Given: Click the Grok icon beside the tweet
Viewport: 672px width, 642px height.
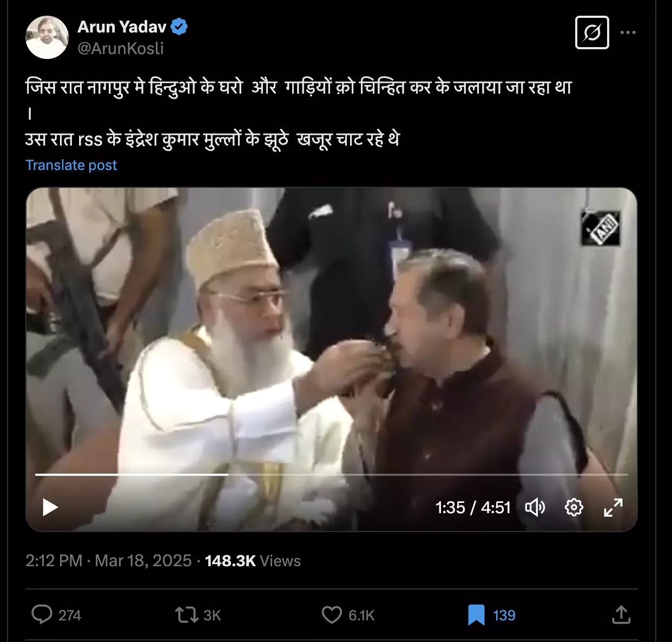Looking at the screenshot, I should coord(592,32).
